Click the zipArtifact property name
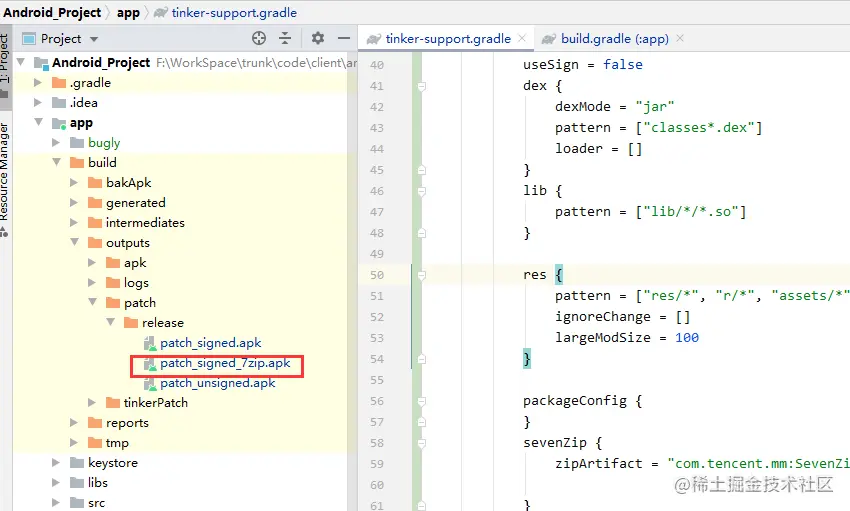Viewport: 850px width, 511px height. click(x=598, y=464)
